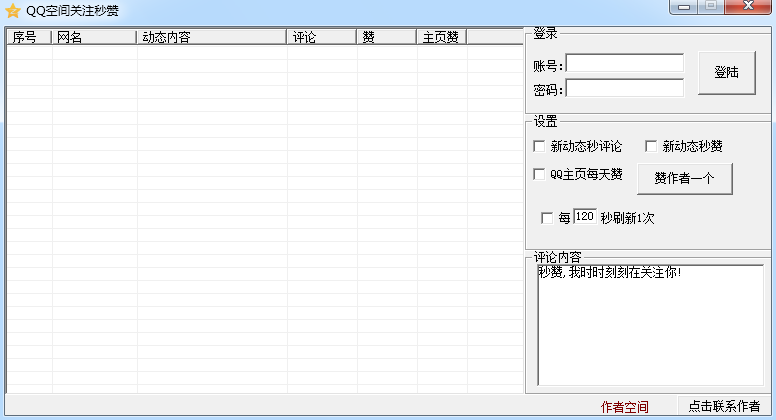The height and width of the screenshot is (420, 776).
Task: Click the 动态内容 column header
Action: pos(212,37)
